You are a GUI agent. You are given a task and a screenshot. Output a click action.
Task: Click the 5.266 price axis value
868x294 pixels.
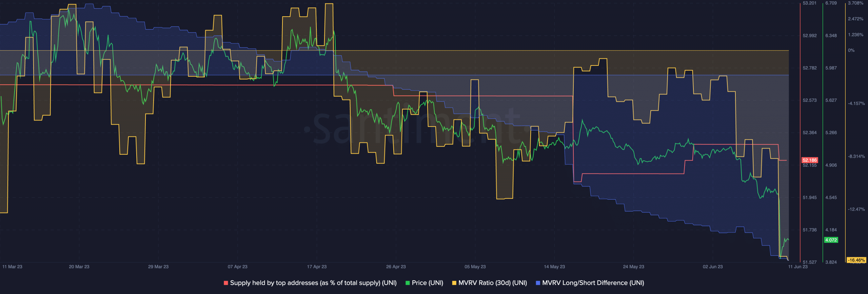tap(831, 133)
